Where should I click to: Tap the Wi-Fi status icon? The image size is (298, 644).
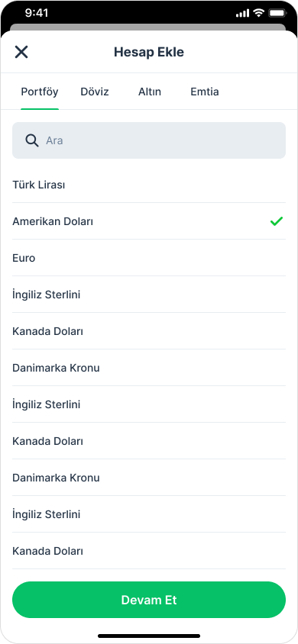[x=258, y=13]
